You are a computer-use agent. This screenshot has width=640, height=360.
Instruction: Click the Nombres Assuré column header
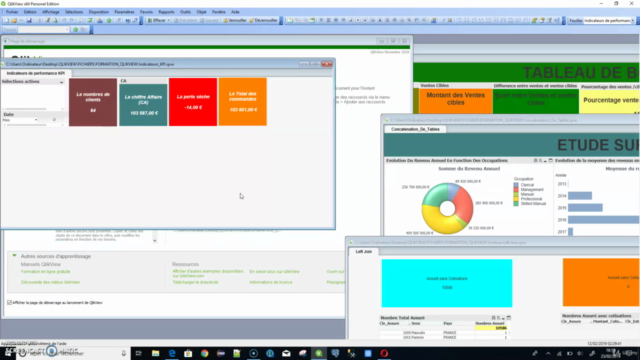[490, 323]
